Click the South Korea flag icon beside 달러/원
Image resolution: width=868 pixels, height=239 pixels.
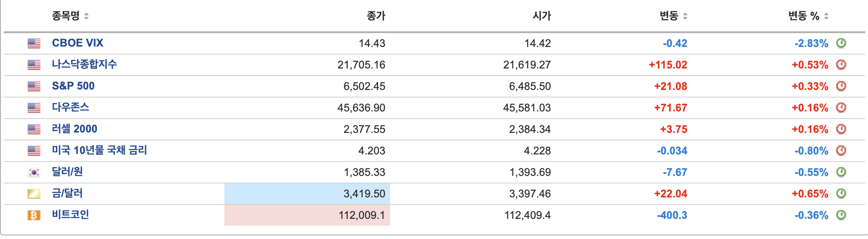coord(34,172)
